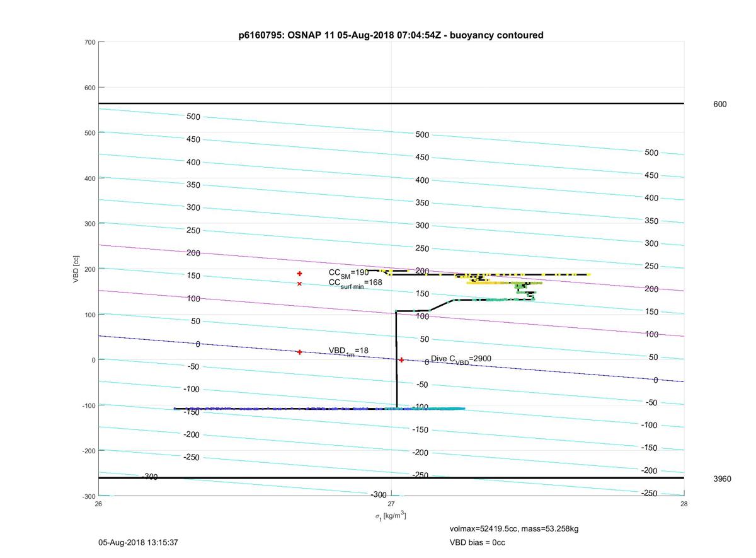Click the red x marker left of 'CC surf min=168'
Viewport: 756px width, 558px height.
click(x=299, y=284)
